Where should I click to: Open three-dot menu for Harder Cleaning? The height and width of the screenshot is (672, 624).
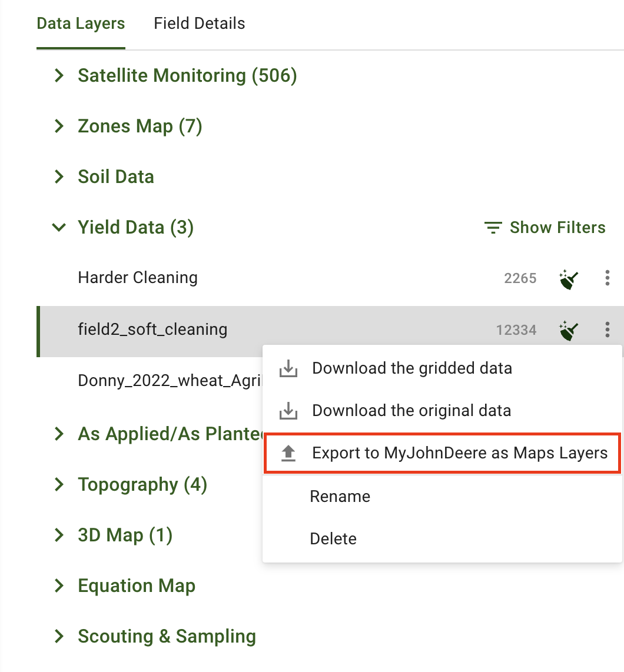click(607, 278)
